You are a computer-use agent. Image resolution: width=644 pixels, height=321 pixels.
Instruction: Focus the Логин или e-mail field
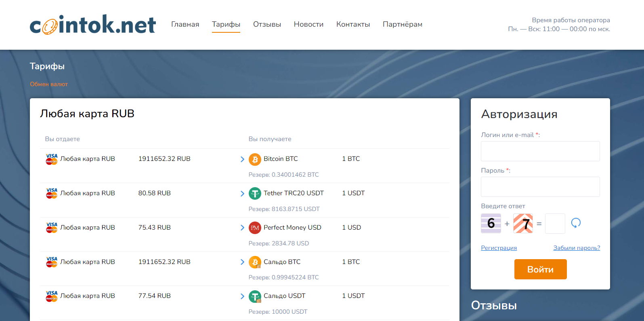pos(540,151)
